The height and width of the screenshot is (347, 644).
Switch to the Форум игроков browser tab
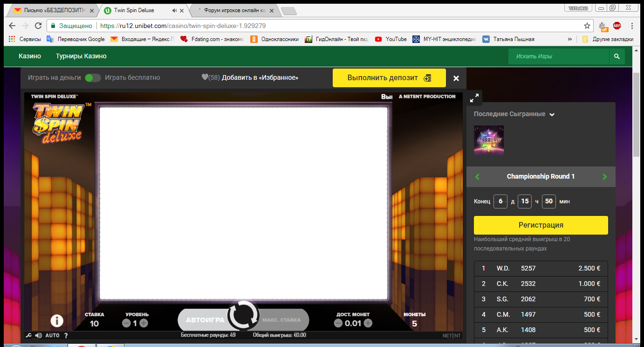[x=235, y=10]
